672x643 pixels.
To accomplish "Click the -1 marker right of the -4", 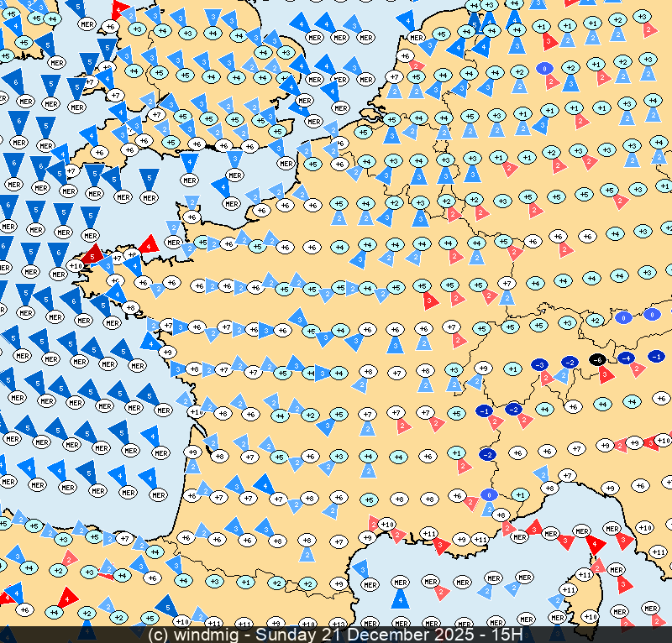I will pyautogui.click(x=657, y=356).
